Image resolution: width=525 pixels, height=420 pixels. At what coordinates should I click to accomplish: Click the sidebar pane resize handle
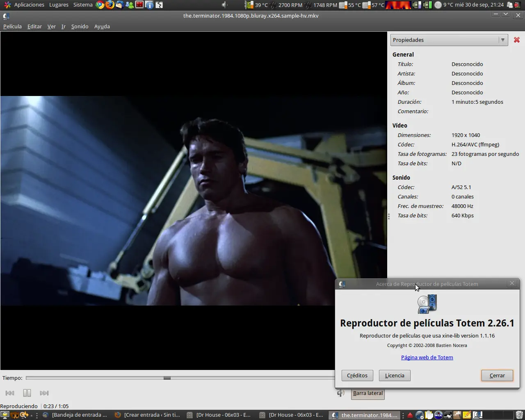pos(389,217)
